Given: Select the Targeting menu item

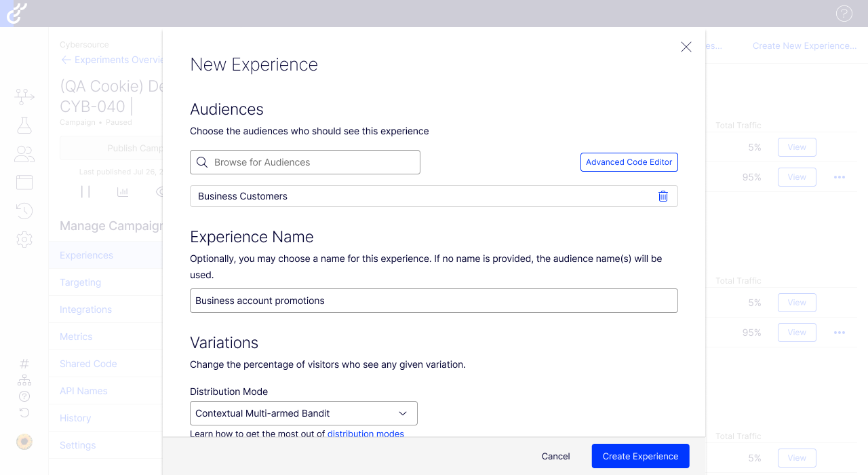Looking at the screenshot, I should point(80,282).
